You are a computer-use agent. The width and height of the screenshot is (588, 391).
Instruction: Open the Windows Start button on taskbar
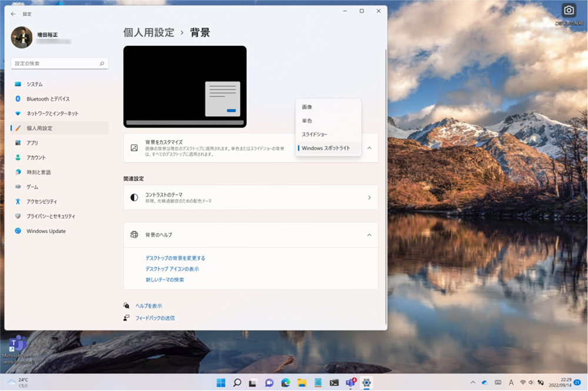(221, 383)
